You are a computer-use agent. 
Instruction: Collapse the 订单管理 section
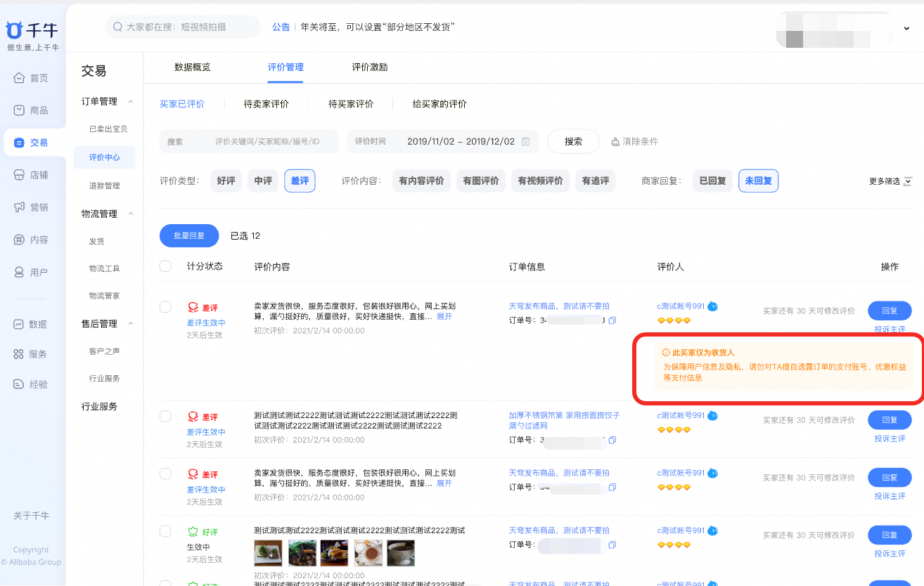pos(131,102)
